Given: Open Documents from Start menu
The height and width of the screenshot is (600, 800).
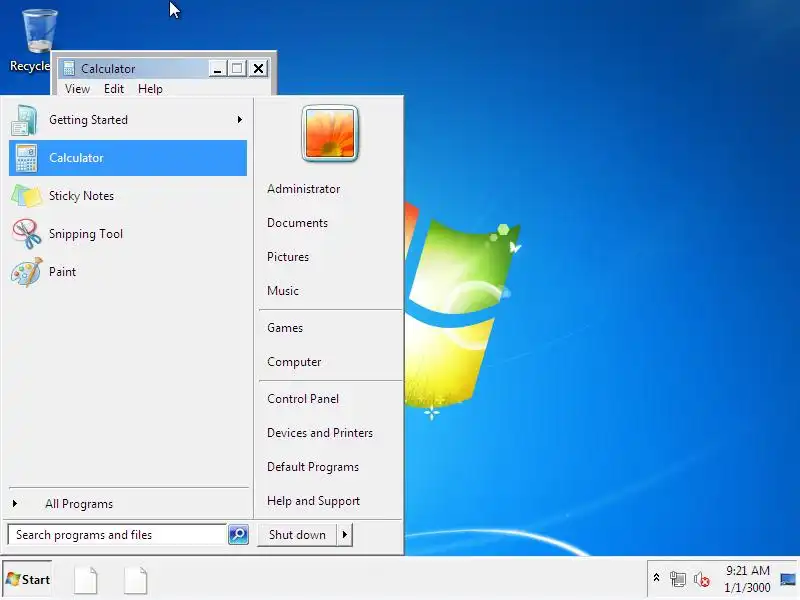Looking at the screenshot, I should point(297,223).
